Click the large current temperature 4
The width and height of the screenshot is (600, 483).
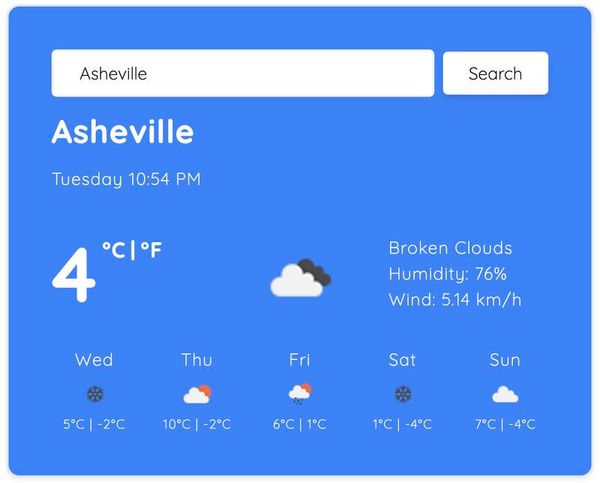click(73, 274)
